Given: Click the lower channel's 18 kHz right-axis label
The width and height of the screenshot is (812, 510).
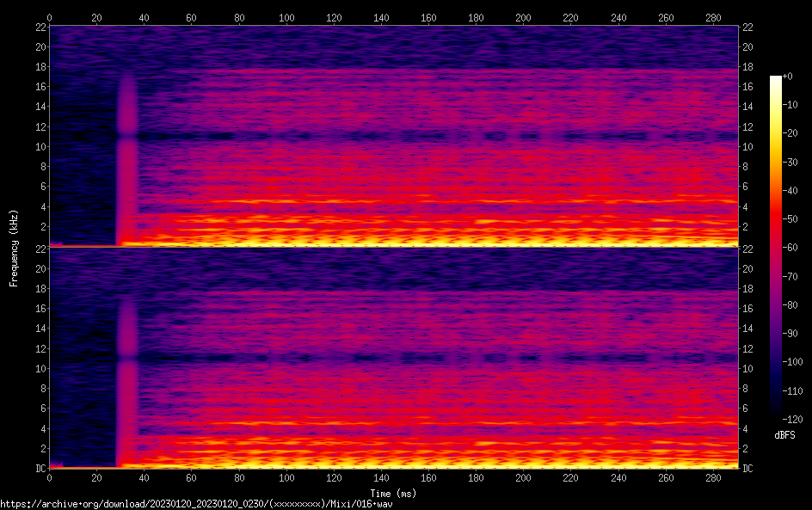Looking at the screenshot, I should [747, 288].
